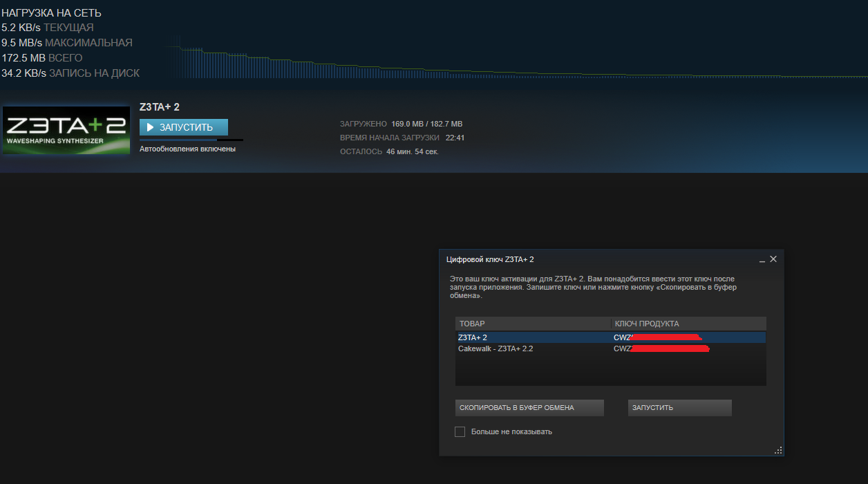Enable the Больше не показывать checkbox
This screenshot has height=484, width=868.
pos(460,431)
